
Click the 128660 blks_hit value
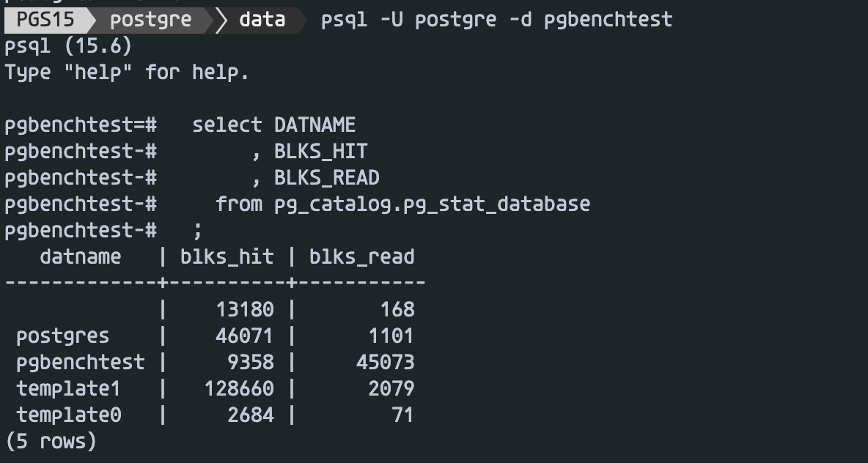pos(238,388)
